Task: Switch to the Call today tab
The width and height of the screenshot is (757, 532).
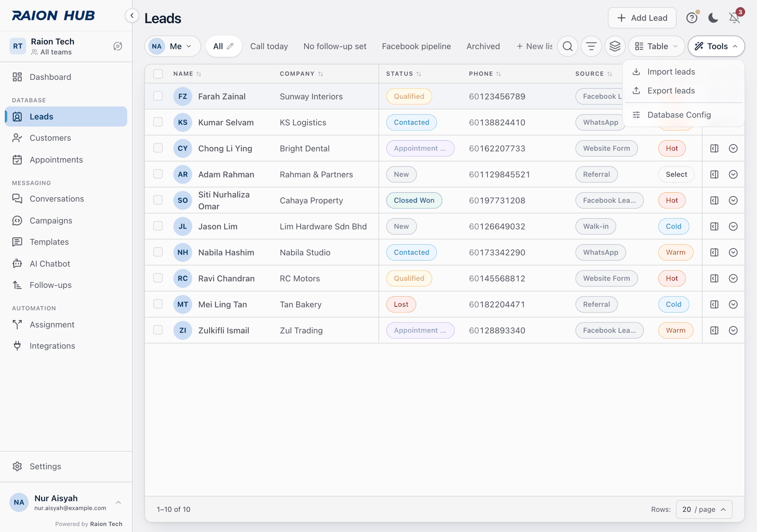Action: 269,46
